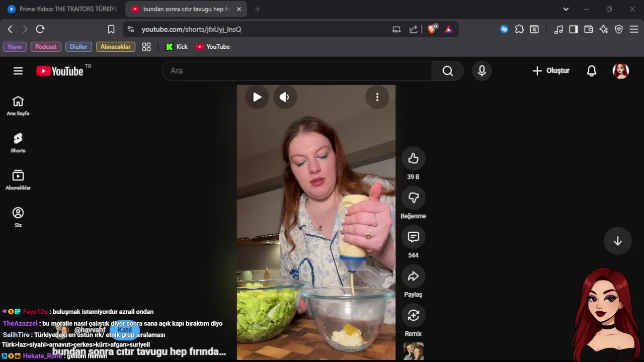Dislike the Short using the thumbs-down icon

coord(413,198)
